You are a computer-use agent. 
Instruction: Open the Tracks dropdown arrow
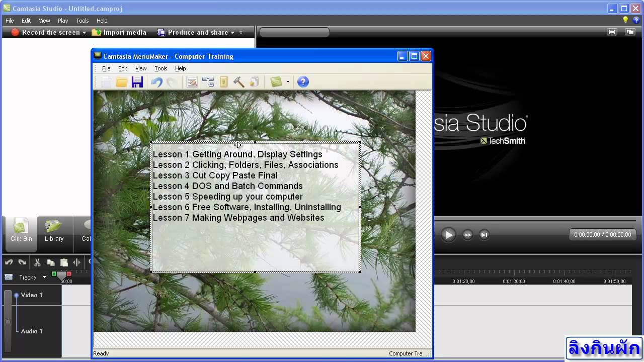44,278
